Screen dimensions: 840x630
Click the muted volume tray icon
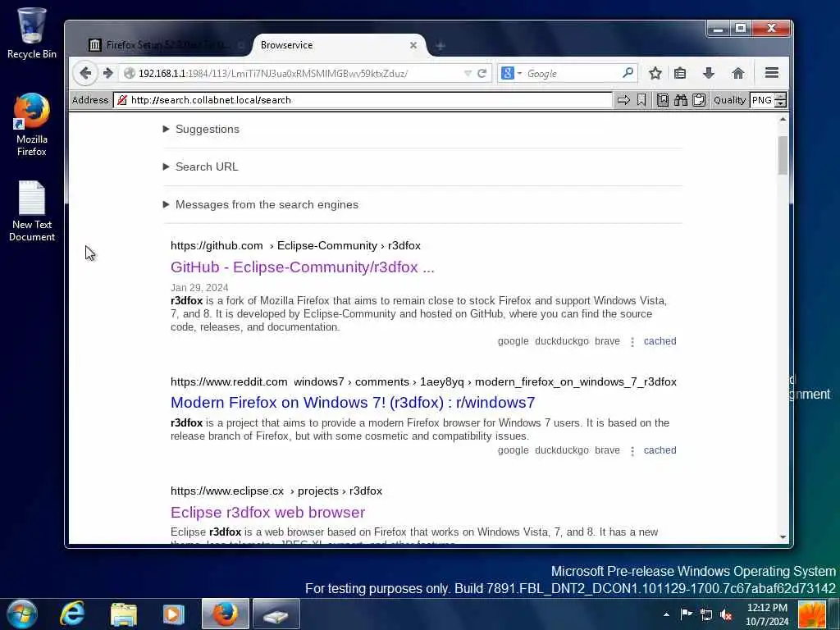(x=726, y=614)
